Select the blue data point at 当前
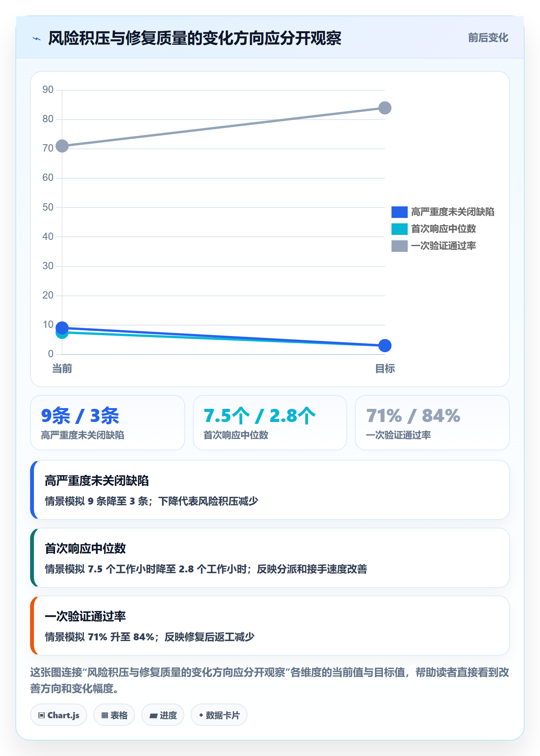540x756 pixels. (62, 328)
